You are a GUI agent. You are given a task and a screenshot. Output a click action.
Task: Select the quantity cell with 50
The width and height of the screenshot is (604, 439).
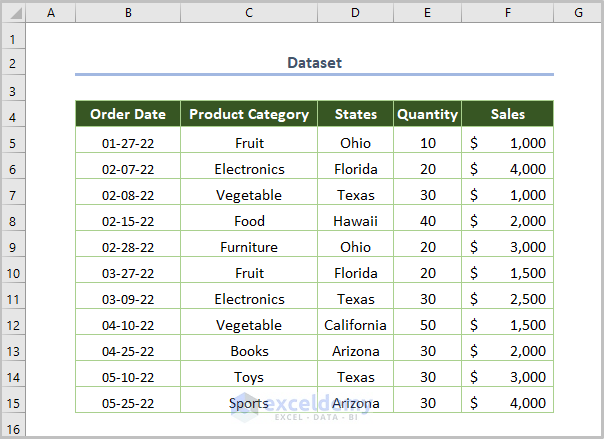pyautogui.click(x=427, y=325)
